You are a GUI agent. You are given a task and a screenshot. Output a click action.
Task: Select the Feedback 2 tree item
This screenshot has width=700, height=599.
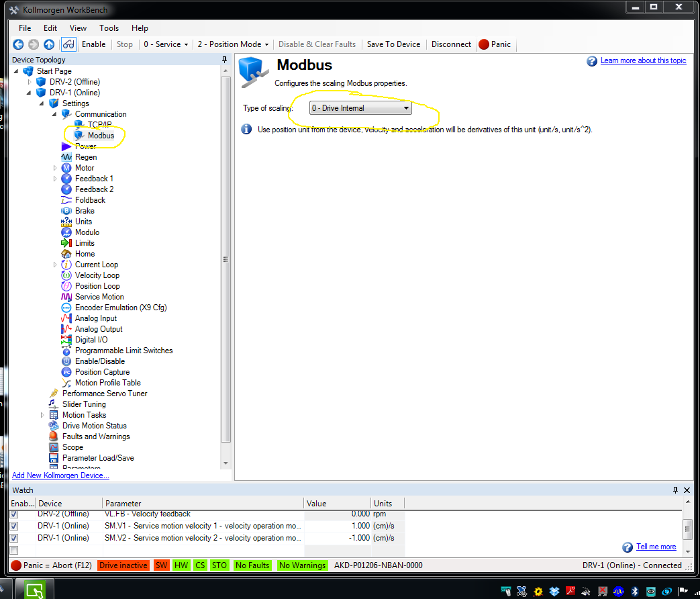point(94,189)
